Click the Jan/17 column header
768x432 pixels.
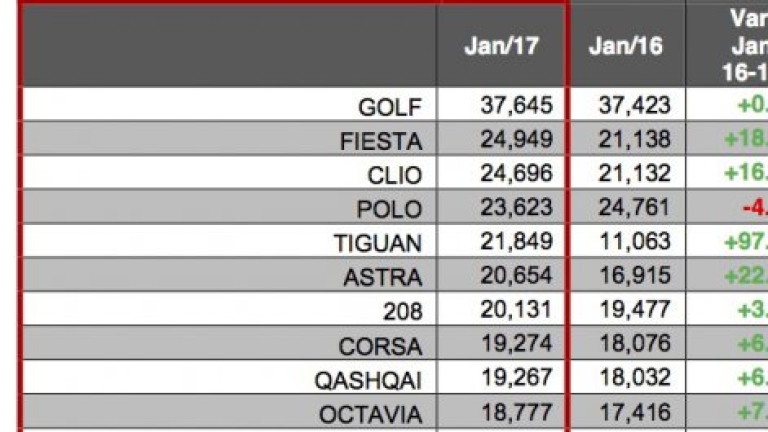(501, 47)
